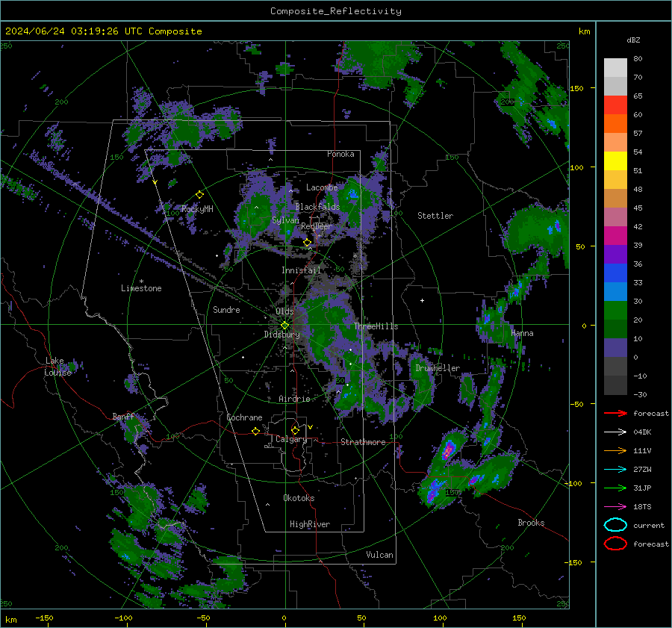Click the white plus marker west of Hanna
The image size is (672, 628).
422,300
